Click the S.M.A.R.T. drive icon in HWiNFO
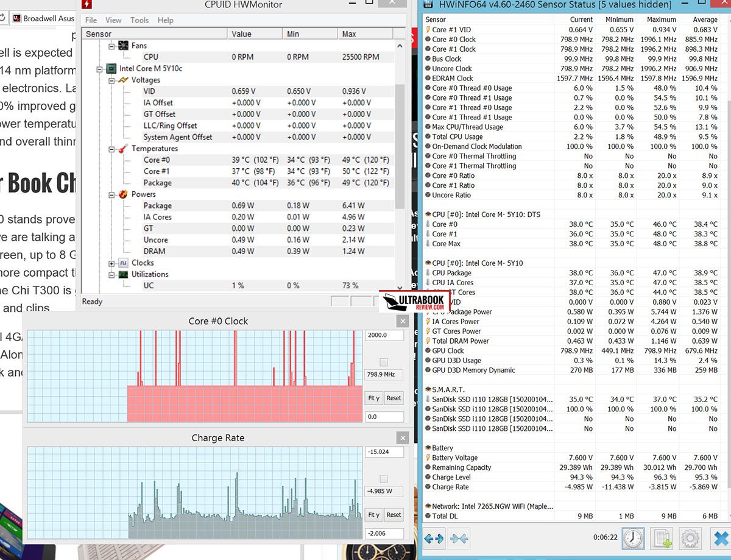 pos(428,389)
